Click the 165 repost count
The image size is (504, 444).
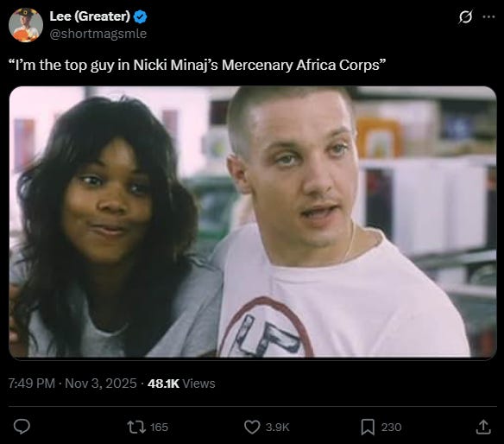click(159, 427)
